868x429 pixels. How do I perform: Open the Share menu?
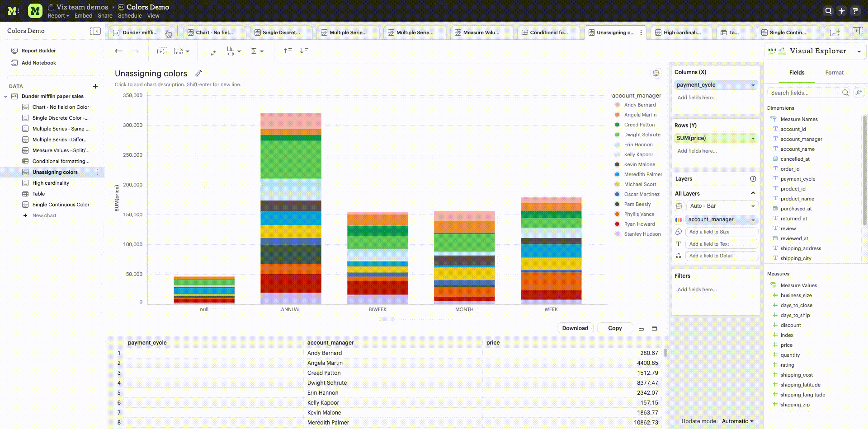click(x=105, y=16)
